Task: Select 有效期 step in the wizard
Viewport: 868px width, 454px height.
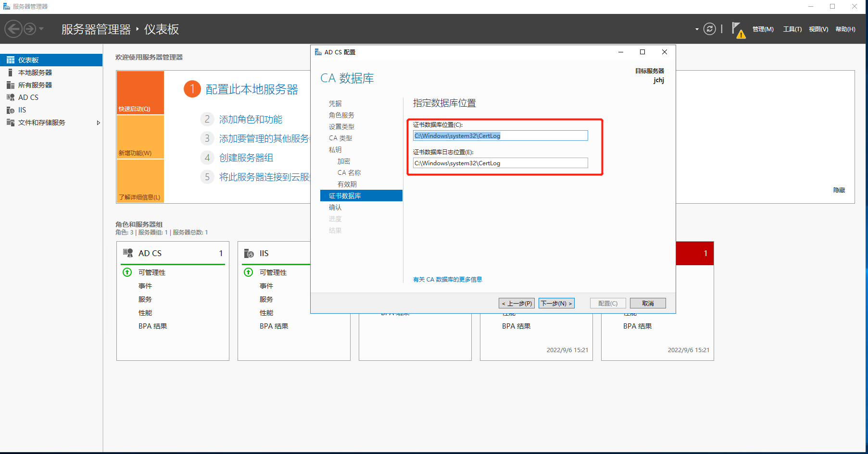Action: pyautogui.click(x=347, y=184)
